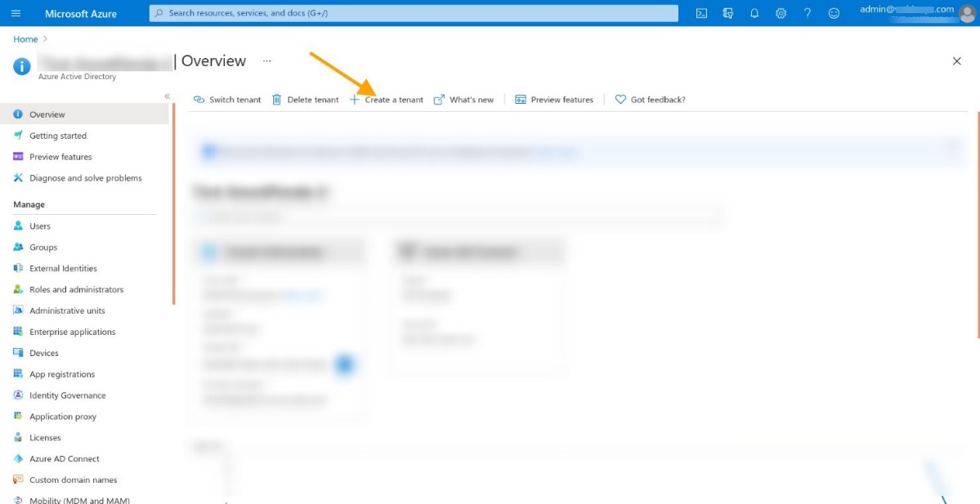Click the Devices sidebar icon
The height and width of the screenshot is (504, 980).
point(18,353)
